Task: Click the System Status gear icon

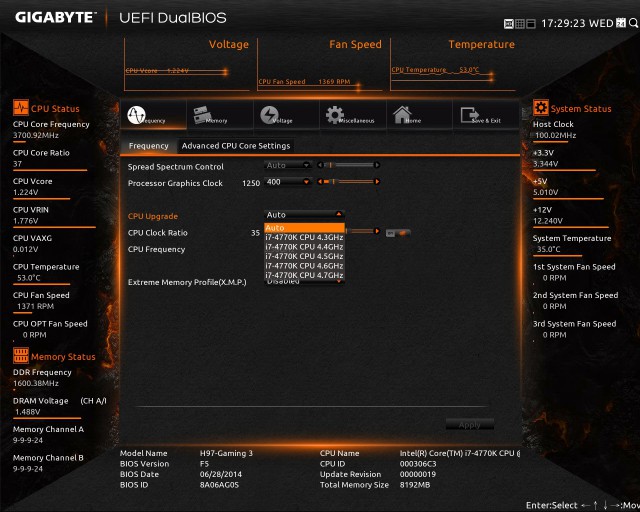Action: (541, 108)
